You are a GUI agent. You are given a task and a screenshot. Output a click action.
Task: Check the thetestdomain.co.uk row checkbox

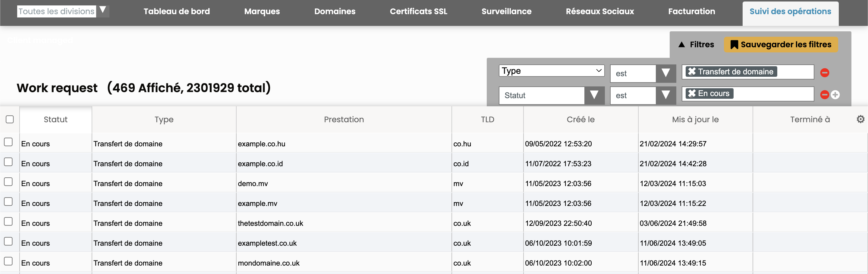pos(8,222)
